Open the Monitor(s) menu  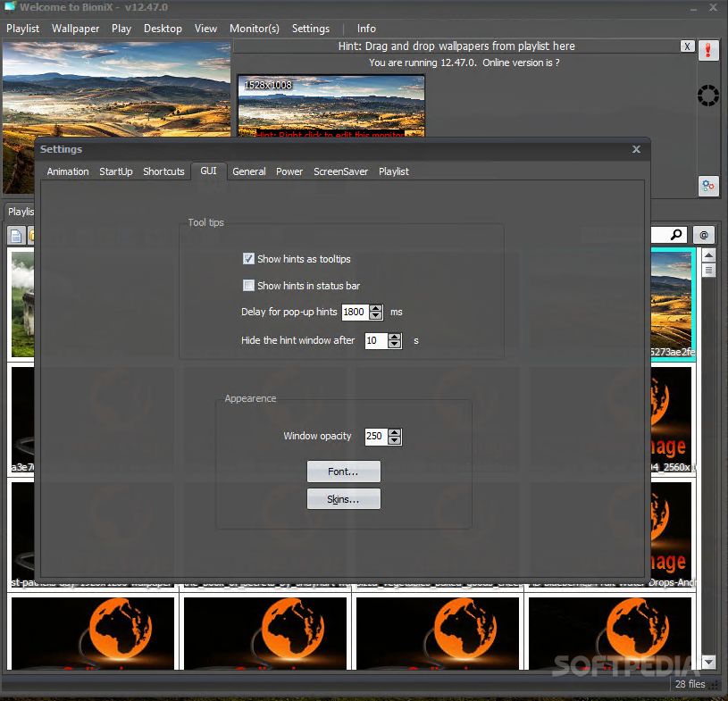(x=255, y=29)
